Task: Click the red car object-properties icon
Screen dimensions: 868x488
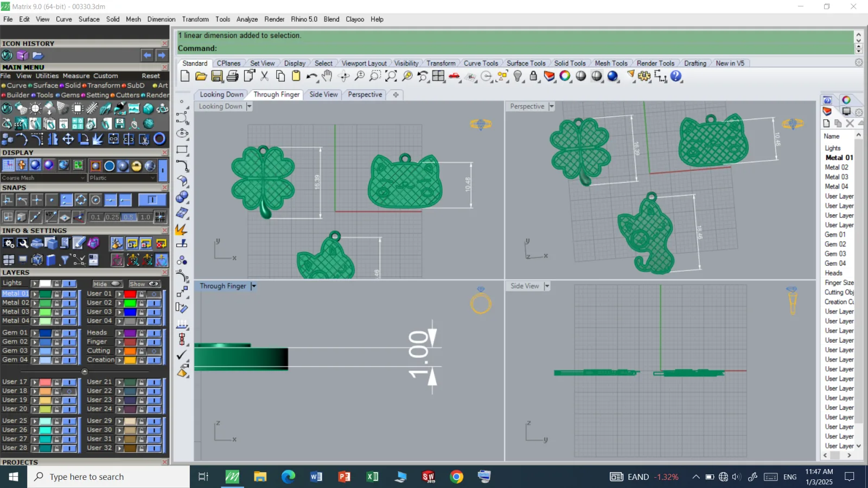Action: [455, 76]
